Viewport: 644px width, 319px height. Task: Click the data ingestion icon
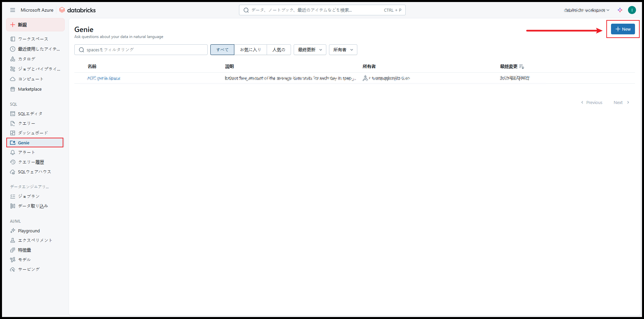point(13,206)
